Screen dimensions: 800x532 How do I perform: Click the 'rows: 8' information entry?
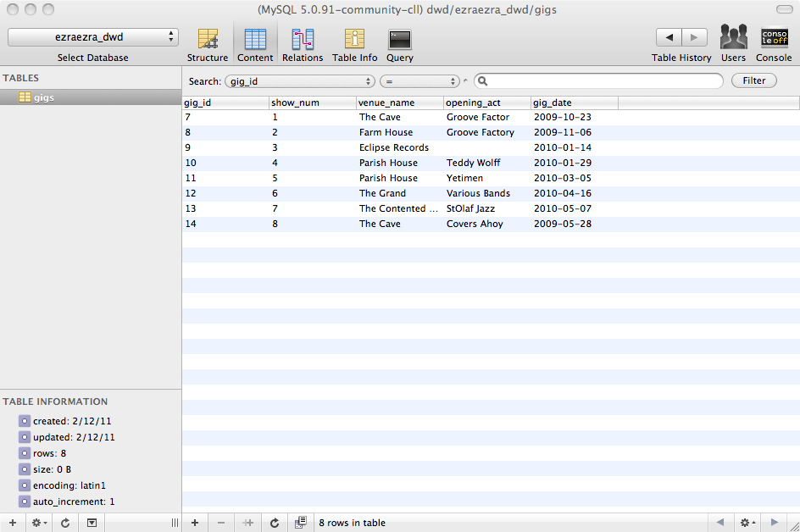pos(49,453)
